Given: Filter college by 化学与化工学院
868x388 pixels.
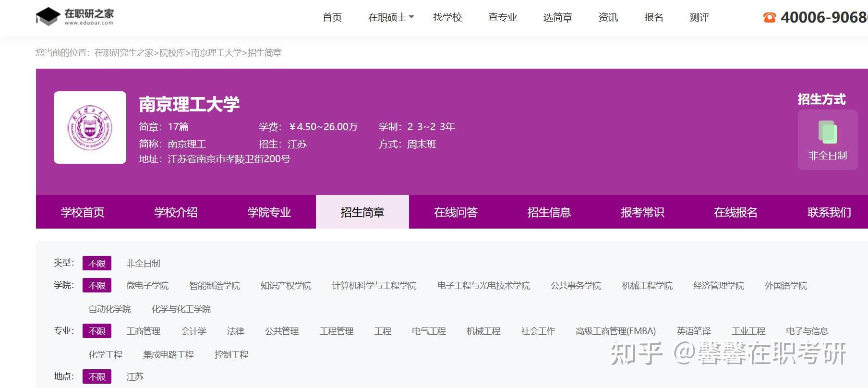Looking at the screenshot, I should pyautogui.click(x=181, y=309).
